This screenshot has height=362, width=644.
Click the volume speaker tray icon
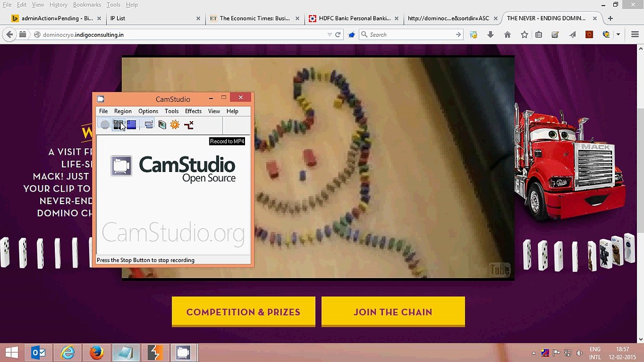pos(579,353)
